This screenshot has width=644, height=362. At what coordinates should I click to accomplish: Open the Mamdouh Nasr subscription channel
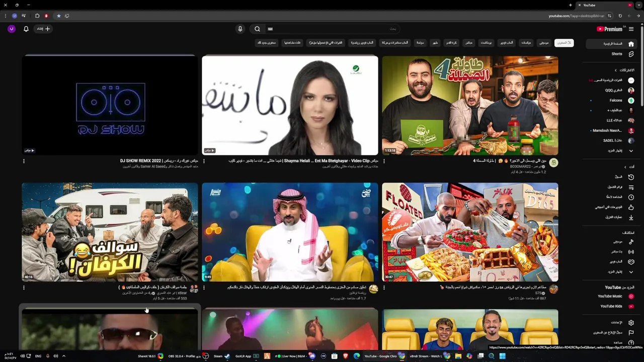pos(612,131)
